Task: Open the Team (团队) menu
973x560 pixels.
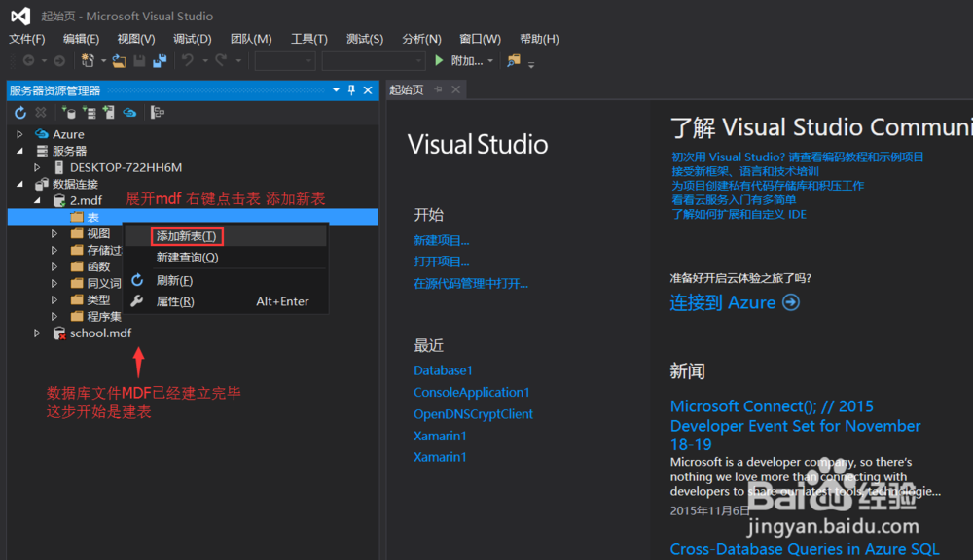Action: tap(251, 39)
